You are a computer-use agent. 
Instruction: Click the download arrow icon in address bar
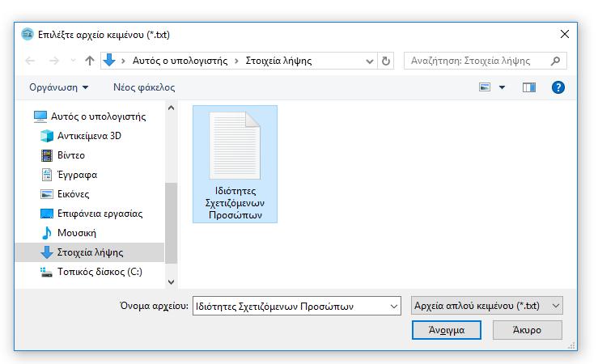pyautogui.click(x=109, y=60)
